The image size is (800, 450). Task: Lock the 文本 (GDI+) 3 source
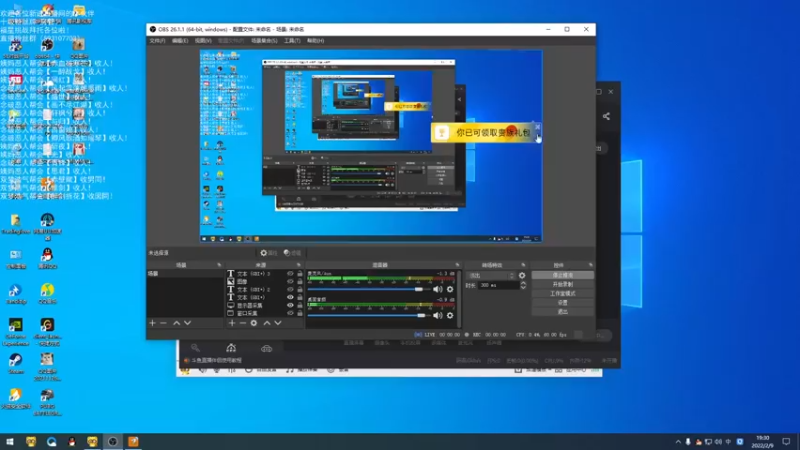[300, 274]
